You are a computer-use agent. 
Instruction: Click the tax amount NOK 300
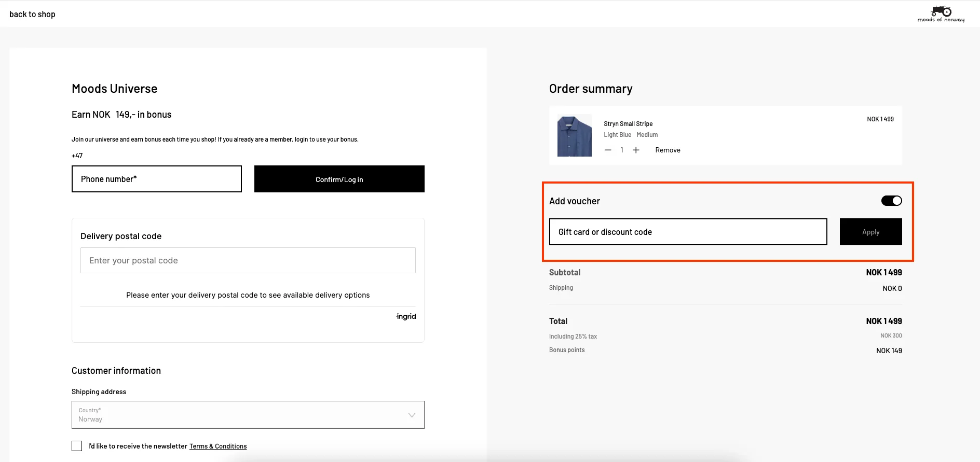[x=891, y=335]
